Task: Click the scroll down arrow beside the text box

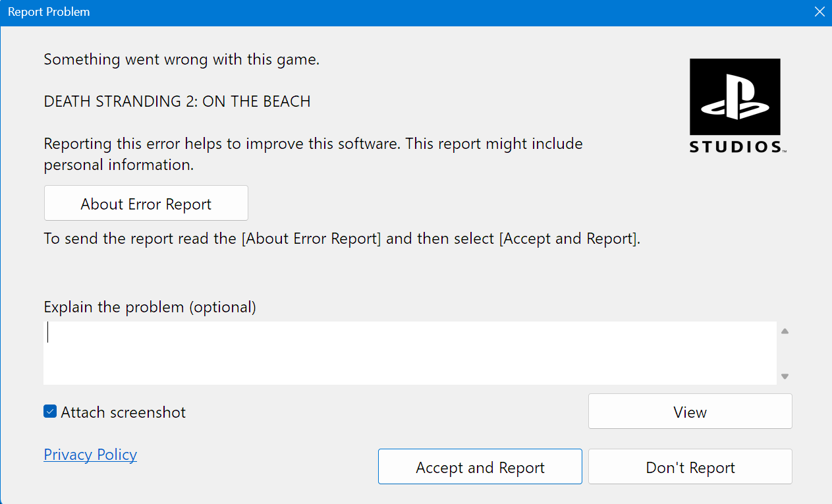Action: (x=785, y=377)
